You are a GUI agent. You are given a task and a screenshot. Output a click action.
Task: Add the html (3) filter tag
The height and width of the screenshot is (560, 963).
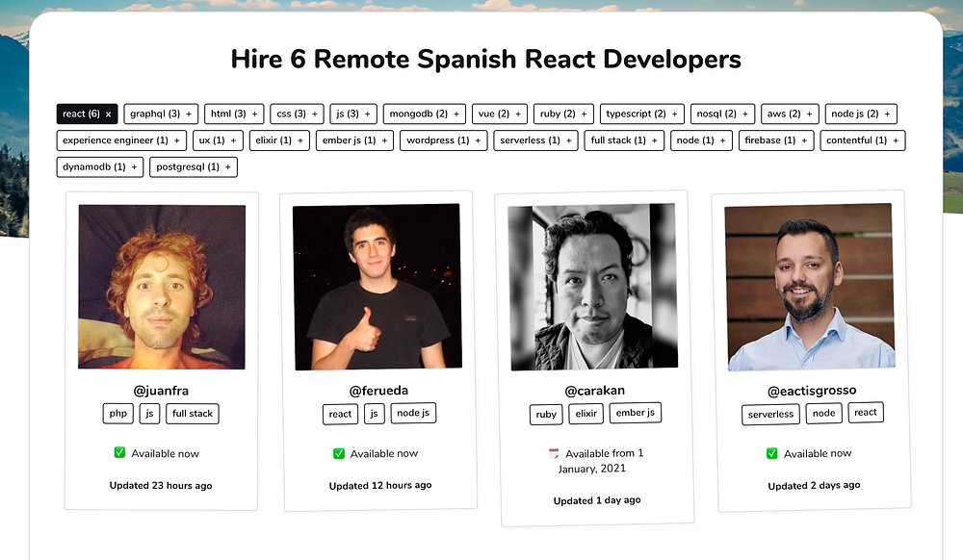click(234, 114)
